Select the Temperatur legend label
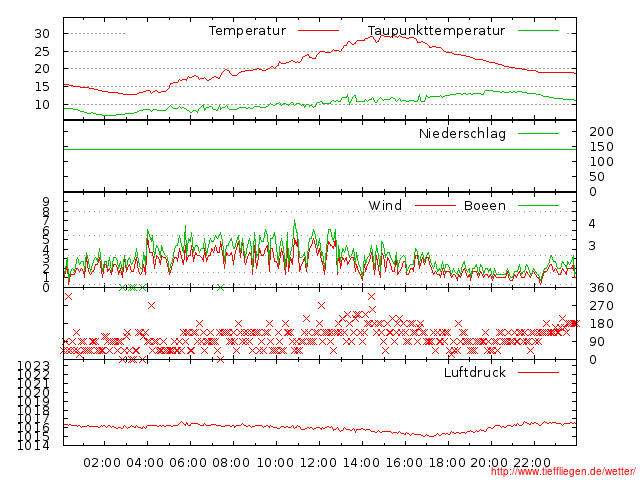Image resolution: width=640 pixels, height=480 pixels. click(247, 31)
